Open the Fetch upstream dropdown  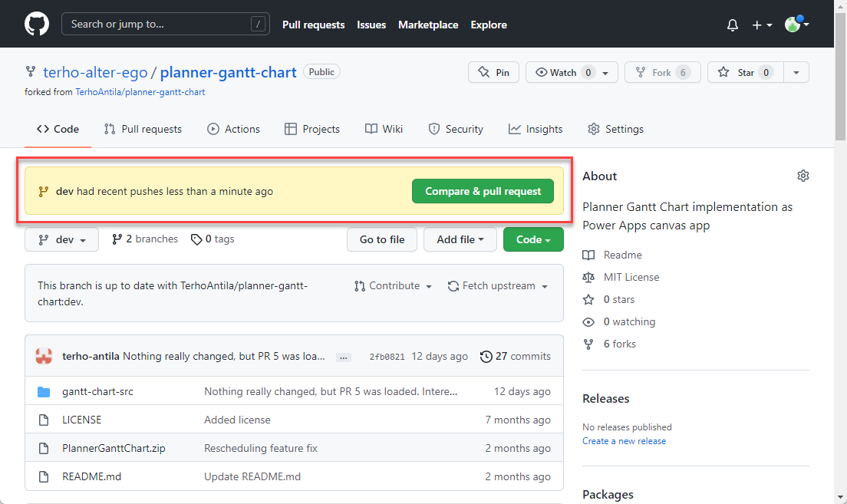[498, 286]
